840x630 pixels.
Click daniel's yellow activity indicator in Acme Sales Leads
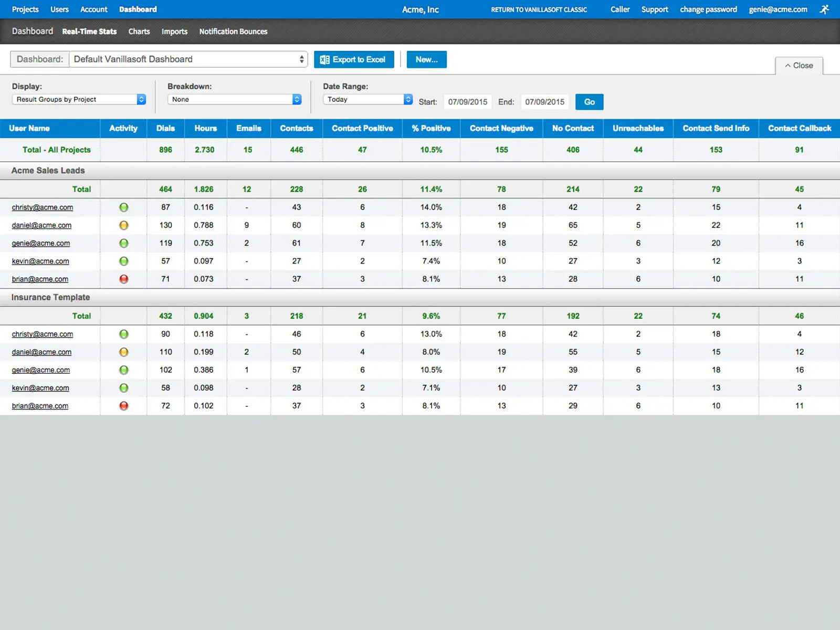[124, 225]
